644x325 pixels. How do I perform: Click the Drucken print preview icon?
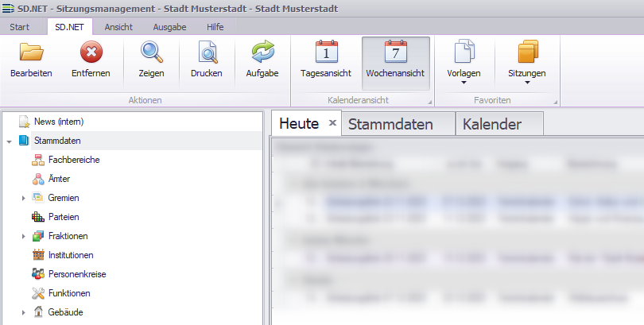(x=207, y=53)
